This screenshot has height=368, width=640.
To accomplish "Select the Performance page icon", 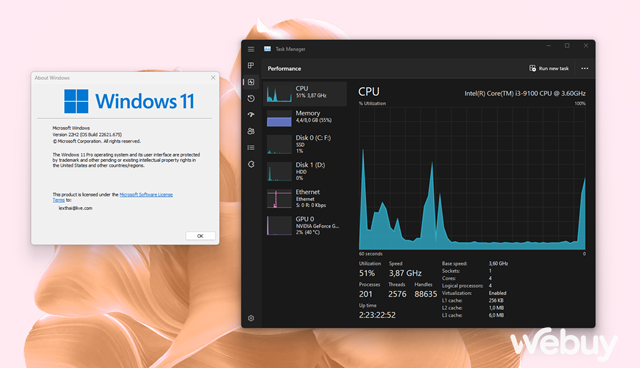I will point(251,82).
